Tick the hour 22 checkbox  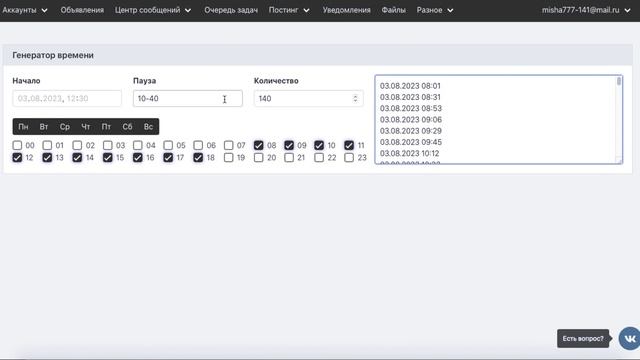319,158
